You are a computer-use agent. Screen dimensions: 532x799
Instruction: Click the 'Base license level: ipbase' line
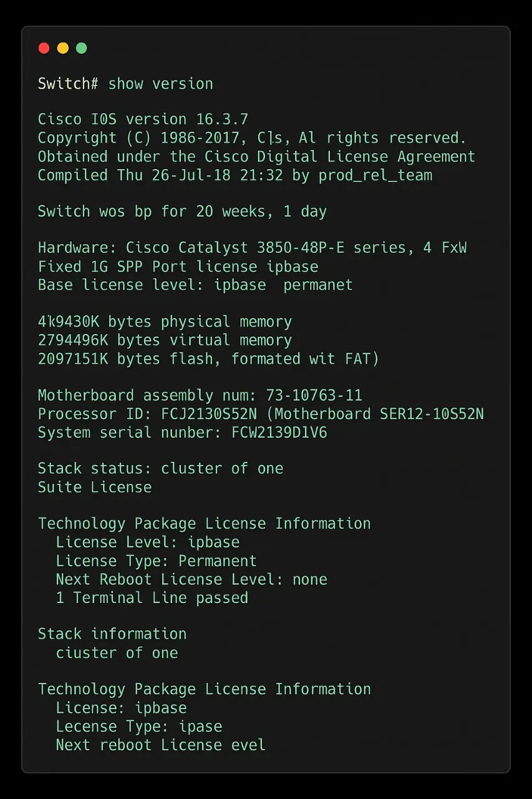pos(195,285)
